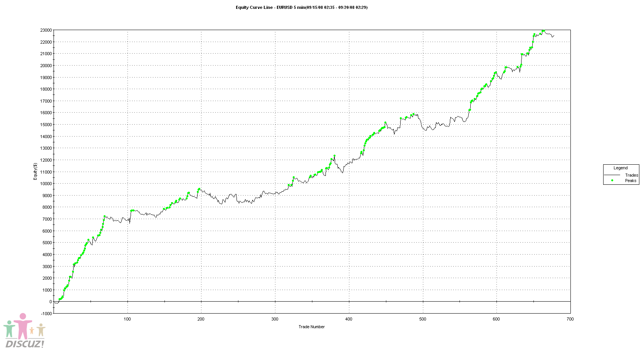
Task: Select the '3000' equity axis value
Action: tap(47, 267)
